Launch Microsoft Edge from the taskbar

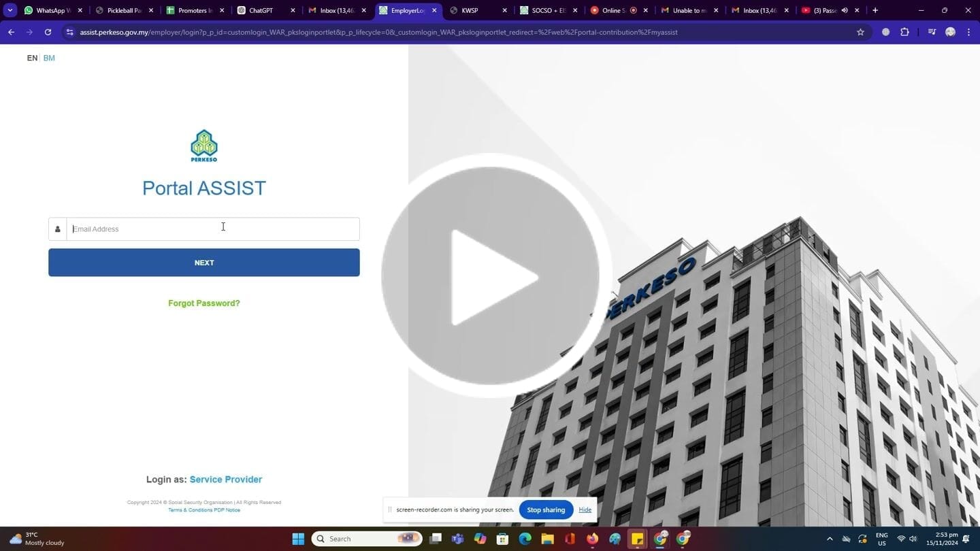(x=525, y=539)
